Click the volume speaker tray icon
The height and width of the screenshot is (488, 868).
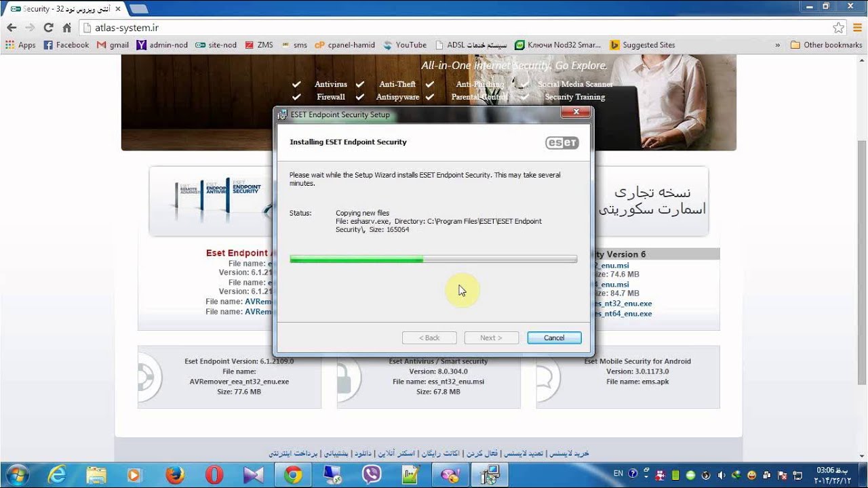(722, 475)
